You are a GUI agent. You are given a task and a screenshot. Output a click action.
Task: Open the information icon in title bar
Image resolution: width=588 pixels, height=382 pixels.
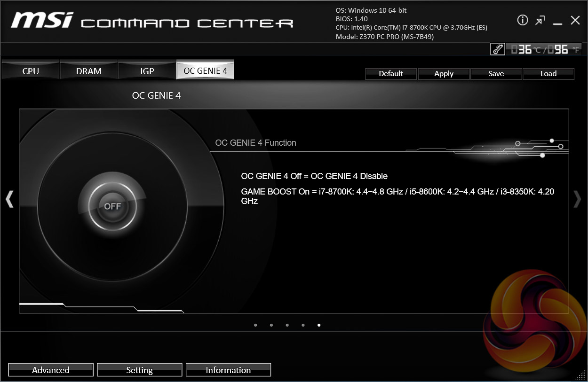click(523, 20)
